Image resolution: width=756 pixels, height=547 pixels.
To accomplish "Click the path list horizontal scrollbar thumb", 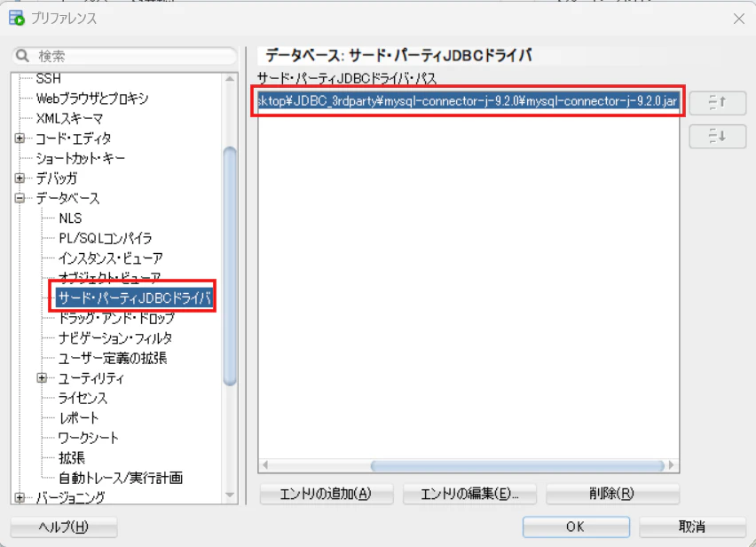I will tap(517, 465).
